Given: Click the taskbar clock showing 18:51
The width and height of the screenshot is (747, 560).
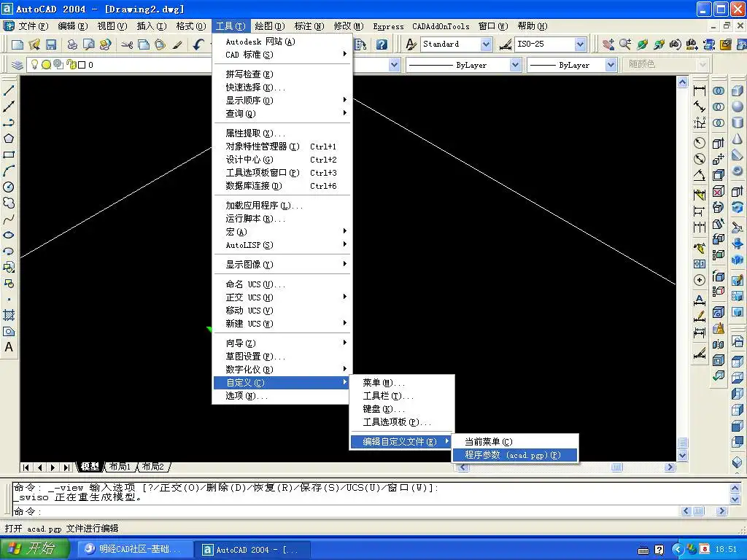Looking at the screenshot, I should click(726, 550).
